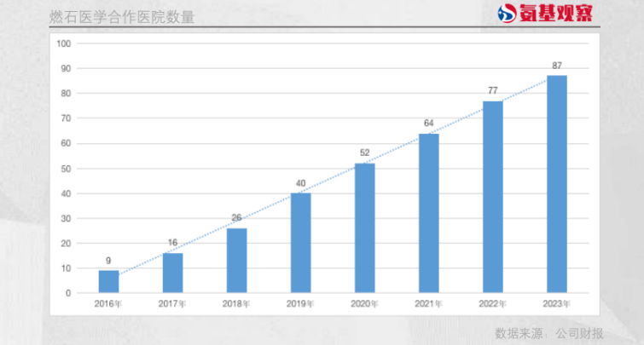The height and width of the screenshot is (345, 644).
Task: Click the 数据来源：公司财报 source text
Action: click(548, 331)
